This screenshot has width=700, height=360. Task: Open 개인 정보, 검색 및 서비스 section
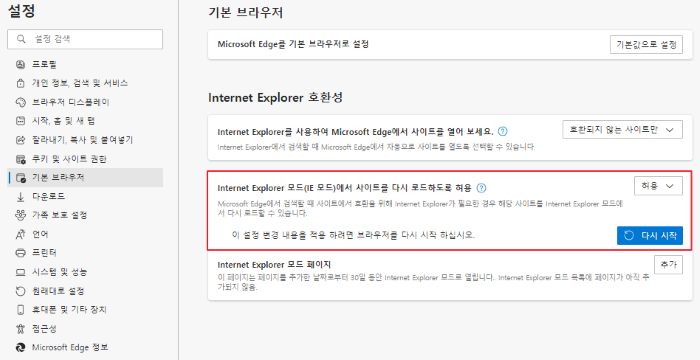click(85, 83)
